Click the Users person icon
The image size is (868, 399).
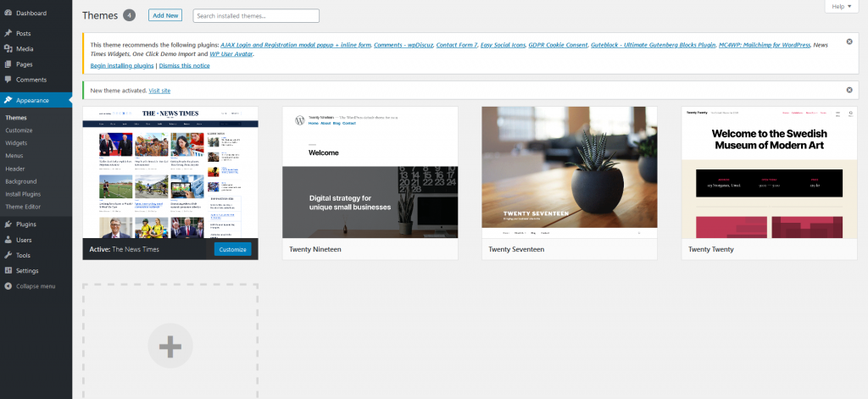pyautogui.click(x=8, y=240)
